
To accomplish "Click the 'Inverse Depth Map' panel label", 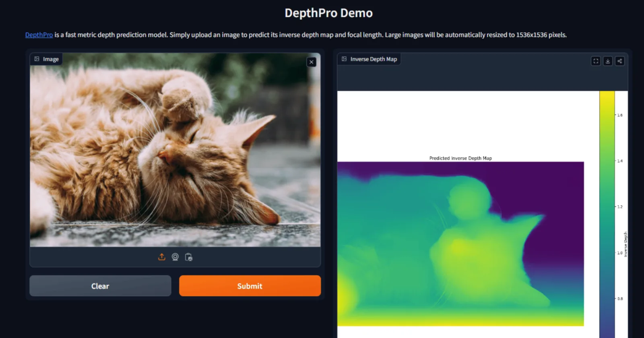I will [x=369, y=59].
